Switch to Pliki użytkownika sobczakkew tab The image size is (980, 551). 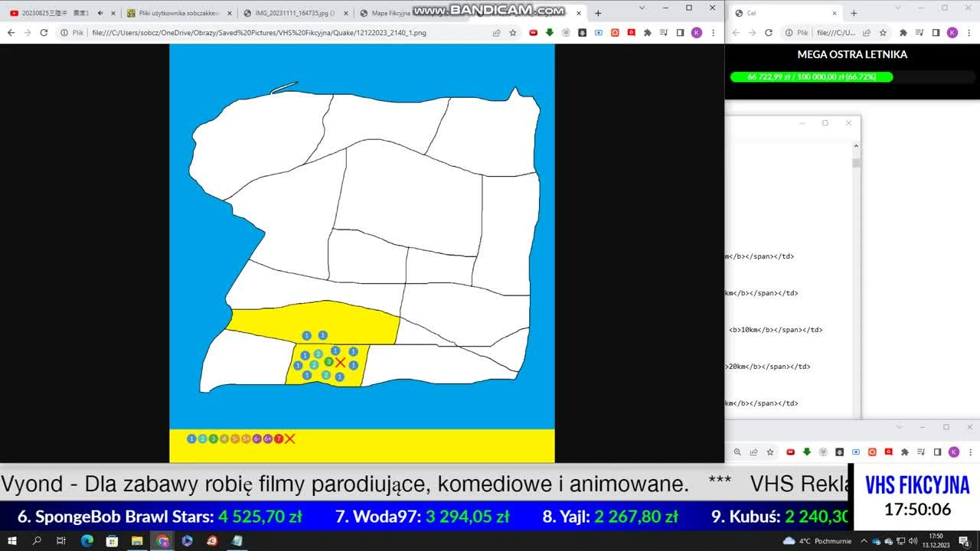[178, 13]
